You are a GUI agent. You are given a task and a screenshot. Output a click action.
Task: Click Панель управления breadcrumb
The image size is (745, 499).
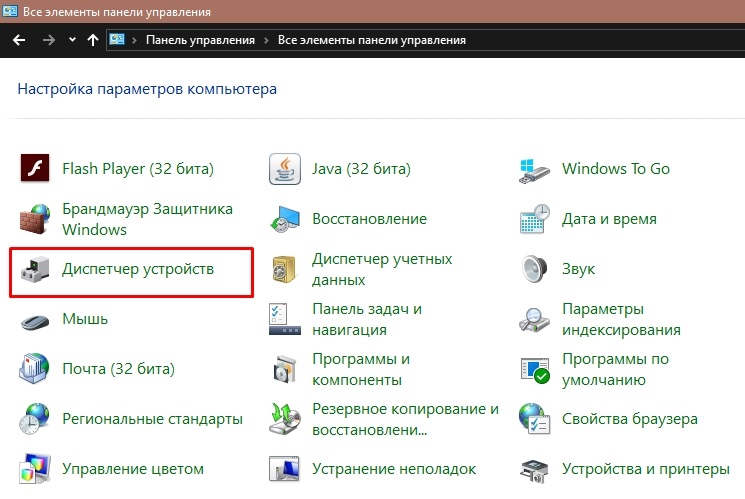click(x=201, y=40)
